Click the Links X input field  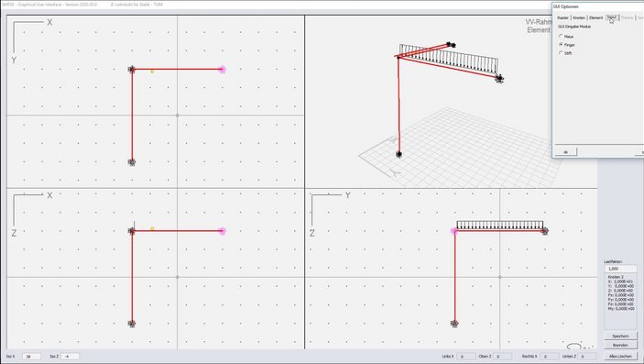[x=465, y=357]
